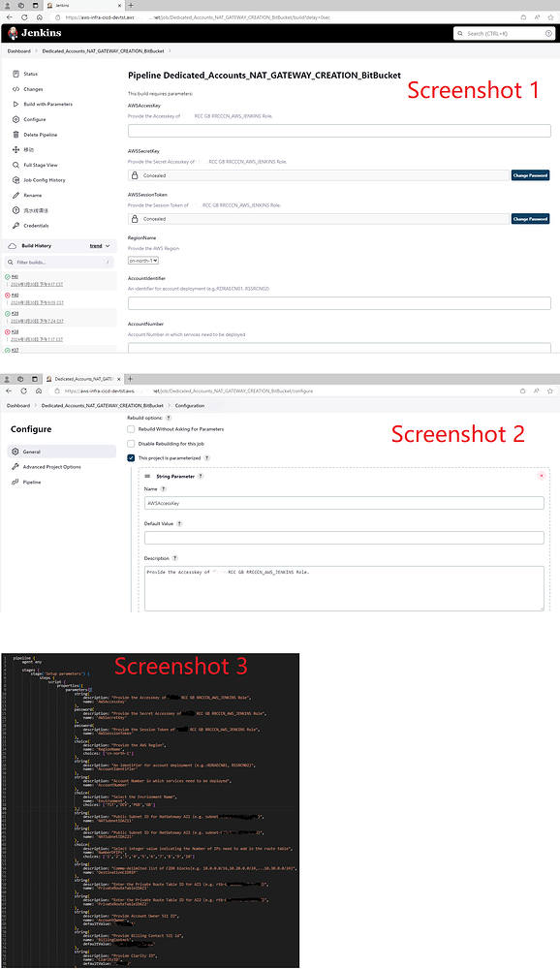Click the General gear icon in Configure sidebar

point(16,452)
